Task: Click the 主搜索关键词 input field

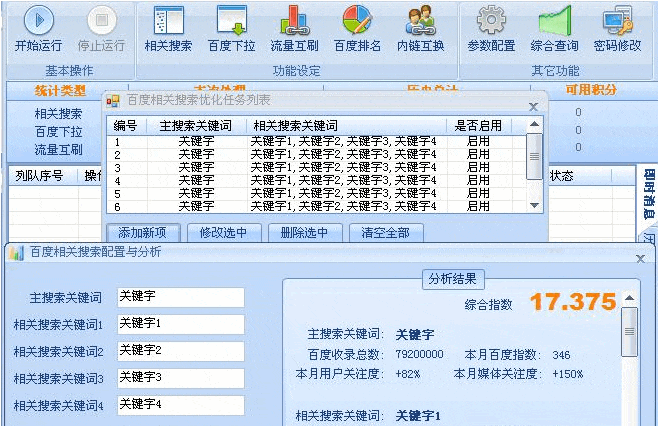Action: point(180,298)
